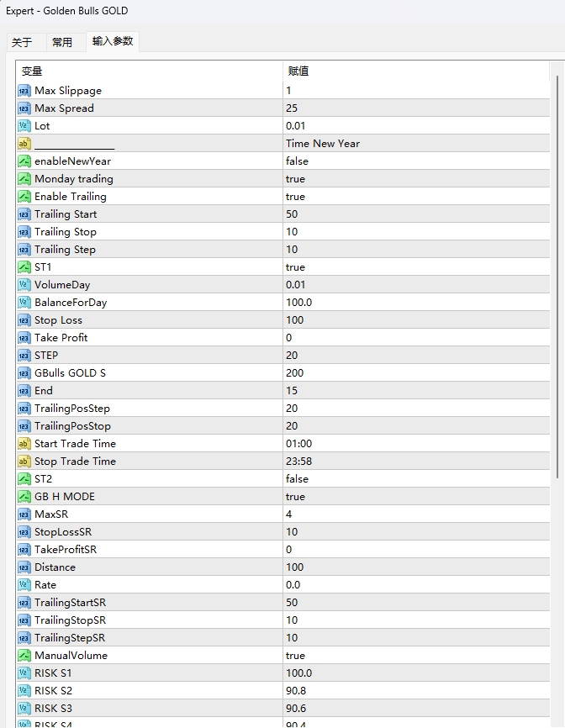Sort by the 变量 column header
This screenshot has width=565, height=728.
150,71
